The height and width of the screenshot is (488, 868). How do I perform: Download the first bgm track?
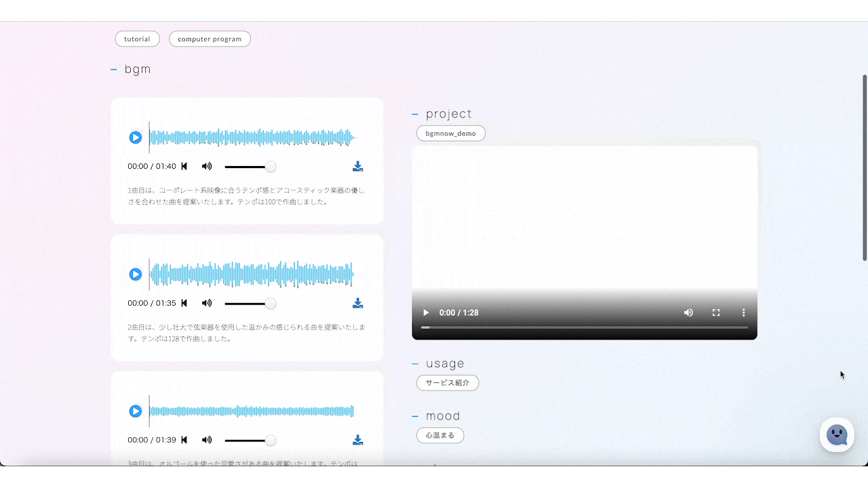coord(358,167)
